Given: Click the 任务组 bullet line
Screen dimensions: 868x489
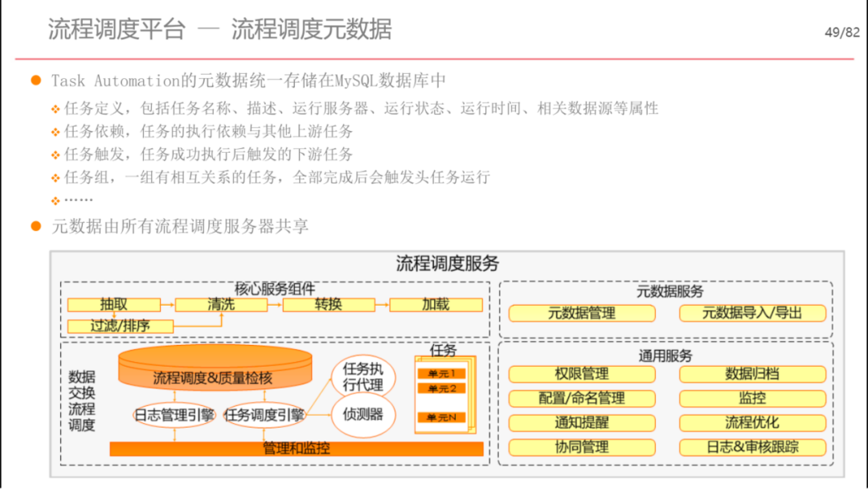Looking at the screenshot, I should tap(276, 178).
